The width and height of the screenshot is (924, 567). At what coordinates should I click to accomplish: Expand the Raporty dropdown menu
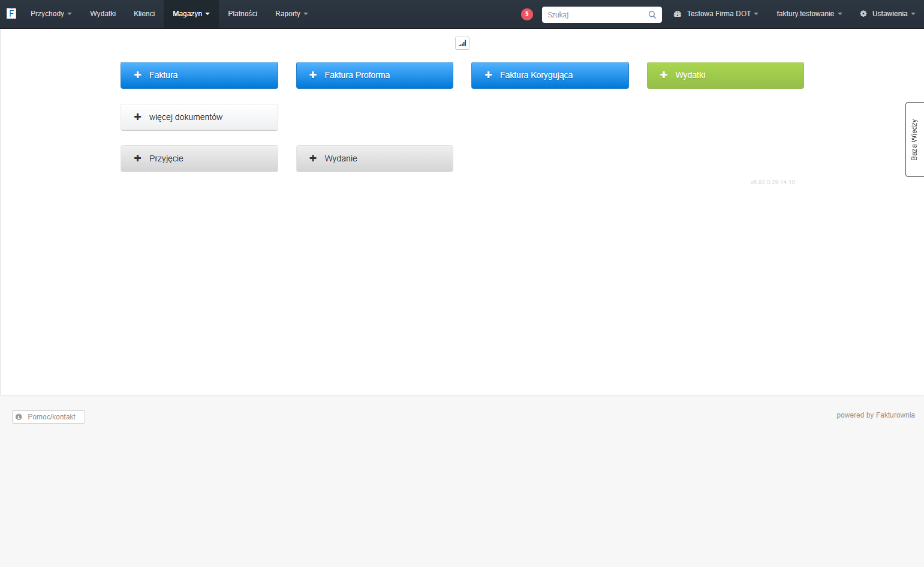coord(291,14)
